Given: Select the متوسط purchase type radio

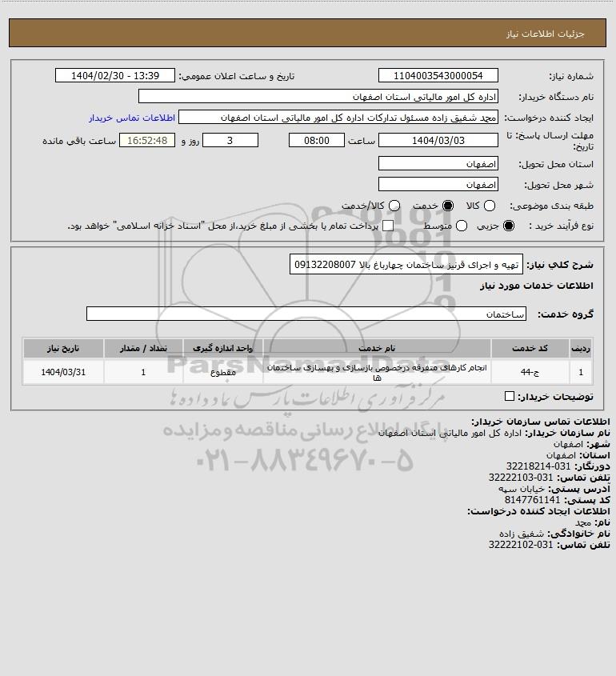Looking at the screenshot, I should tap(462, 226).
